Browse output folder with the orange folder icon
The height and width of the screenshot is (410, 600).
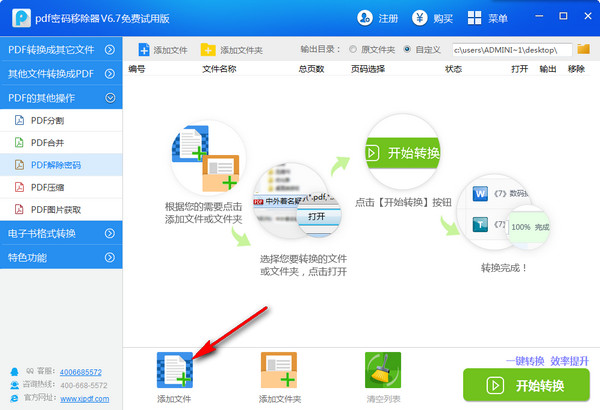[x=584, y=49]
